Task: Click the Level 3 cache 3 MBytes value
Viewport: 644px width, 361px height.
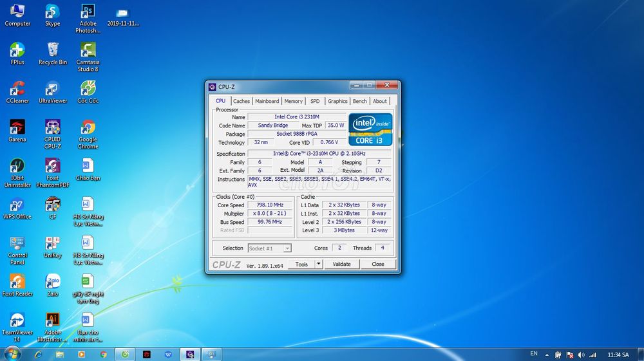Action: tap(344, 230)
